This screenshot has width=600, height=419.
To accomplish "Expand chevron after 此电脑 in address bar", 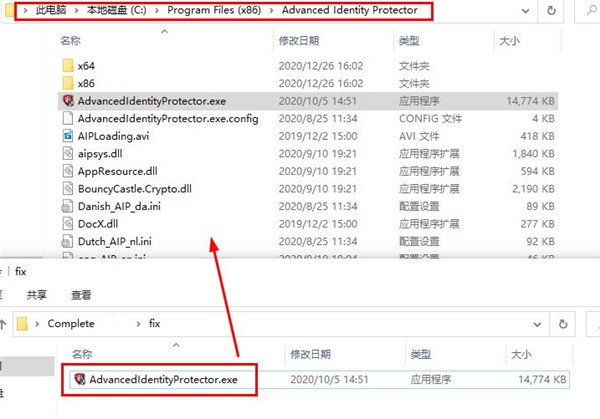I will point(76,10).
